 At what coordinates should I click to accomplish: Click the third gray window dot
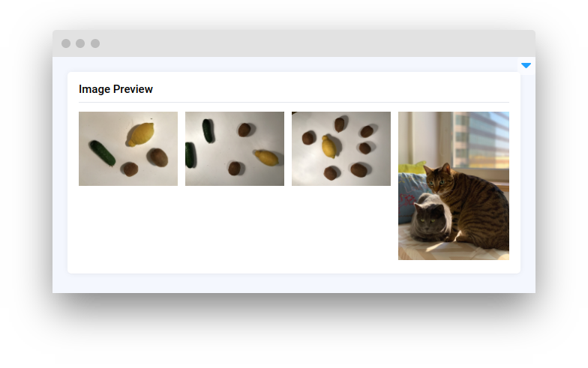95,43
